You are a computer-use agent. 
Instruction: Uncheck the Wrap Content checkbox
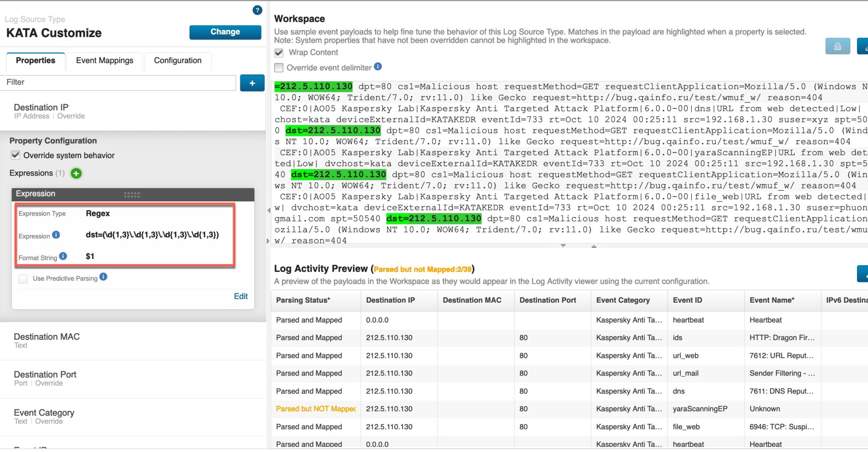coord(278,52)
